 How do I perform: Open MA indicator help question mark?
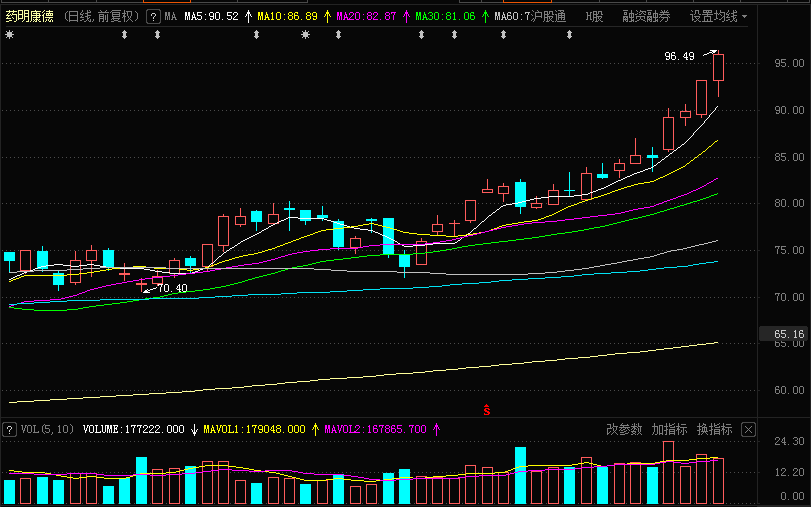click(x=153, y=17)
